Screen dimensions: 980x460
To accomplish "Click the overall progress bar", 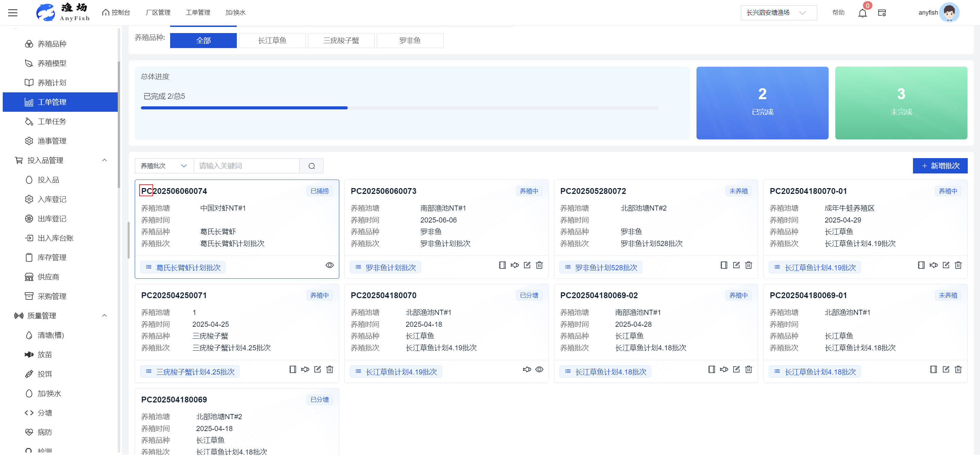I will (x=399, y=108).
